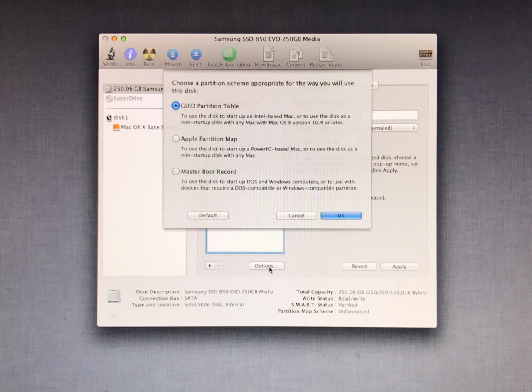Choose Apple Partition Map scheme
Image resolution: width=532 pixels, height=392 pixels.
176,139
